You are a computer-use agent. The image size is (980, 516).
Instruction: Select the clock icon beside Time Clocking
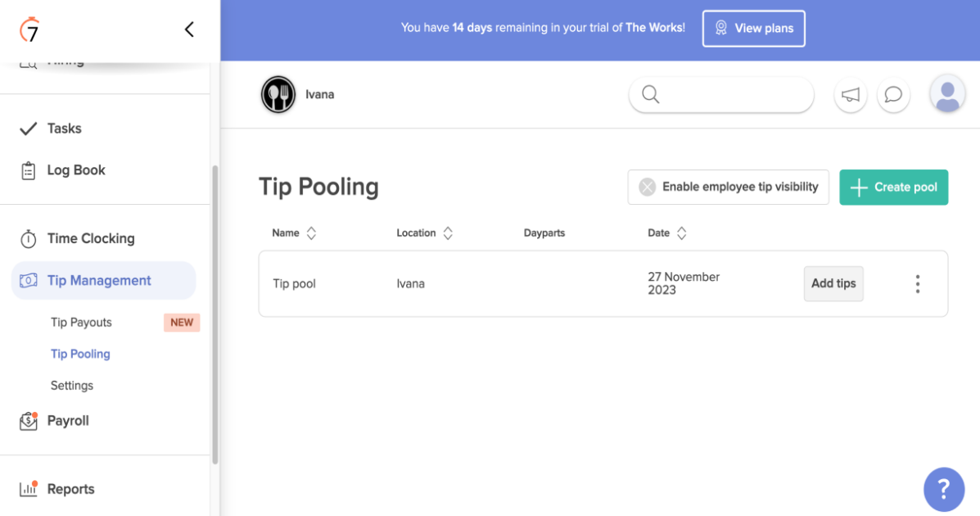point(27,238)
